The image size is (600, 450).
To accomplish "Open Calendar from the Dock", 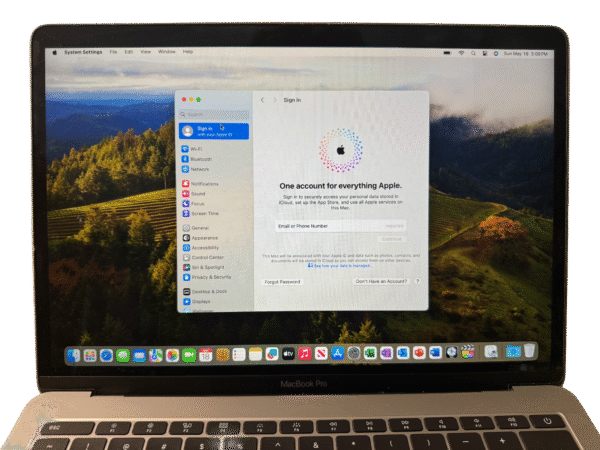I will click(x=205, y=355).
